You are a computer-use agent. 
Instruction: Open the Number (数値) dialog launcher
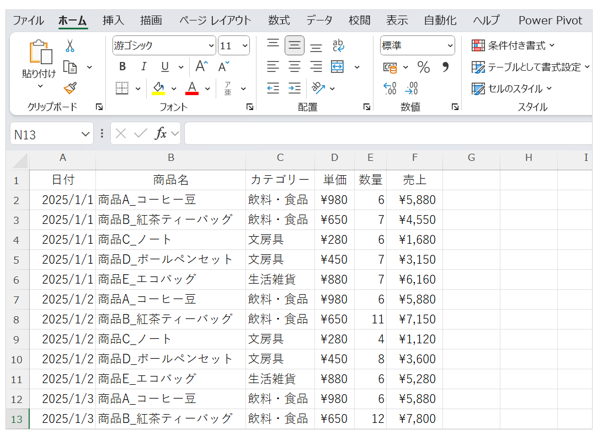pyautogui.click(x=455, y=107)
